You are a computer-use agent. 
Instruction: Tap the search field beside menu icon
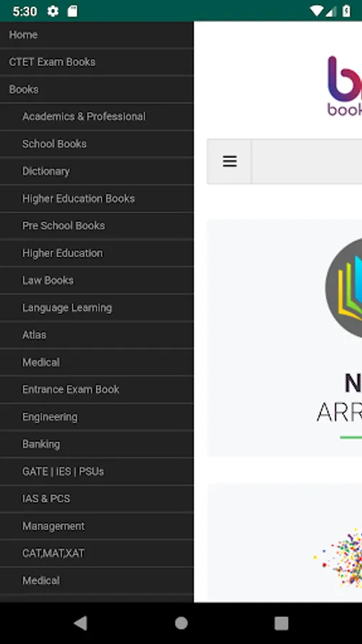coord(307,161)
